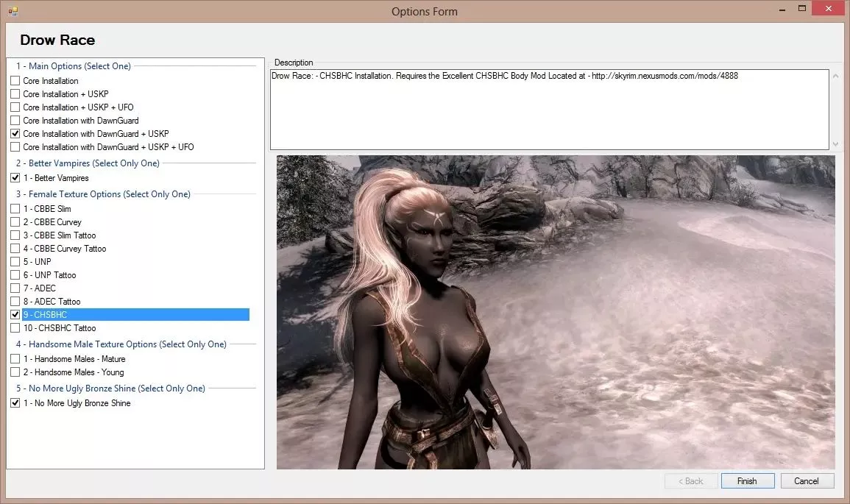This screenshot has height=504, width=850.
Task: Select the 6 - UNP Tattoo checkbox
Action: pos(15,274)
